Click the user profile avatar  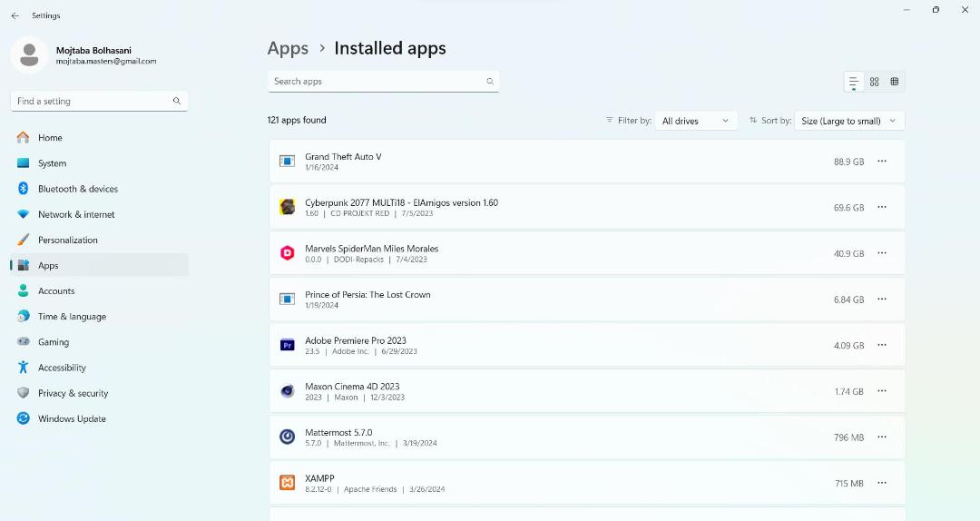(x=29, y=55)
